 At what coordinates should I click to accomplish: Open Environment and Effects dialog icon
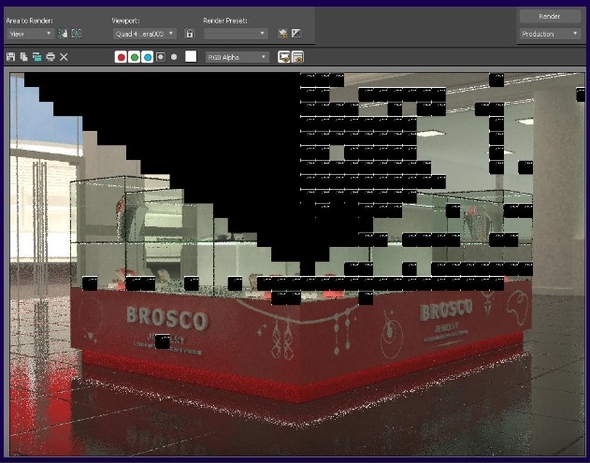(x=296, y=34)
